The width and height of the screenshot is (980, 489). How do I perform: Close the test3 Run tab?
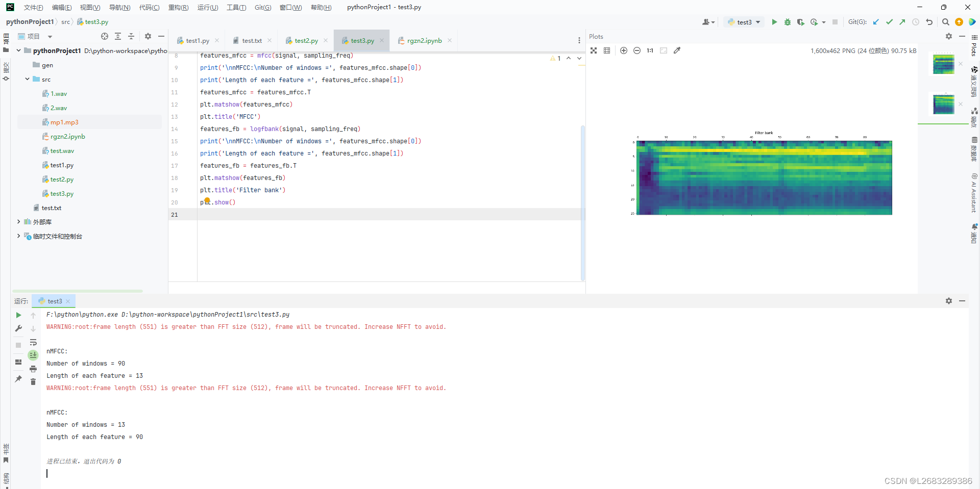pos(68,301)
